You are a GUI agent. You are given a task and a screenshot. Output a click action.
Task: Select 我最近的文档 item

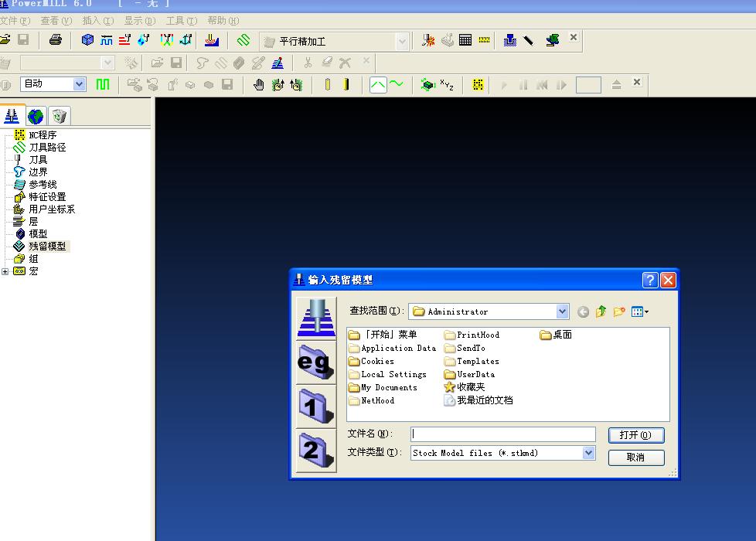pos(478,400)
